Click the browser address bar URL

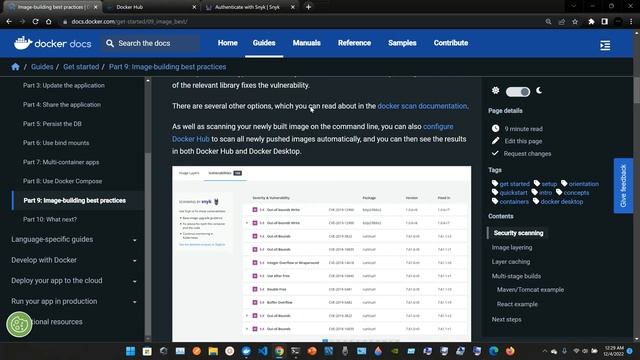click(129, 22)
